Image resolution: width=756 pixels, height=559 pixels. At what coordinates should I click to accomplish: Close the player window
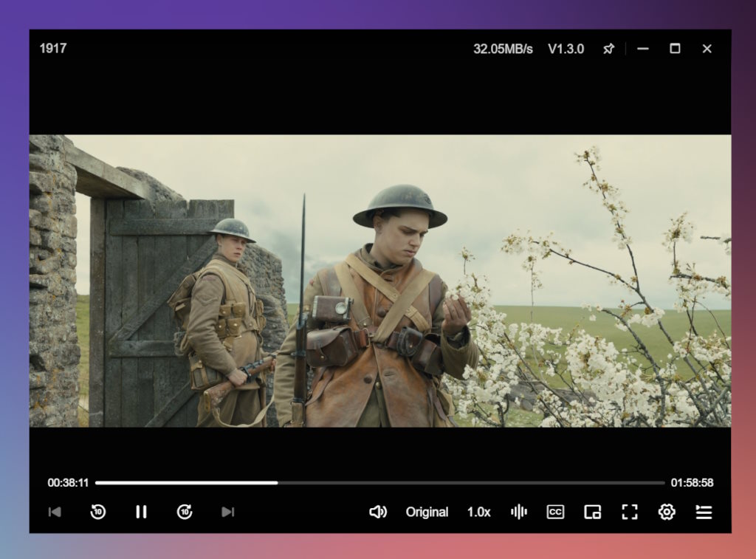coord(707,49)
